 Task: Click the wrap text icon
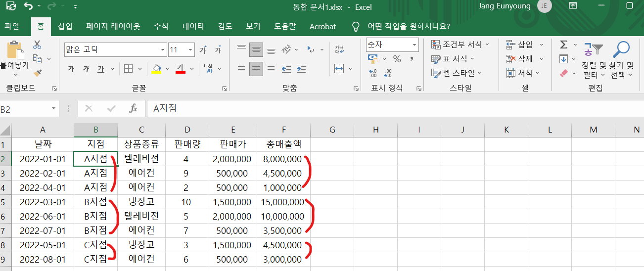[339, 49]
